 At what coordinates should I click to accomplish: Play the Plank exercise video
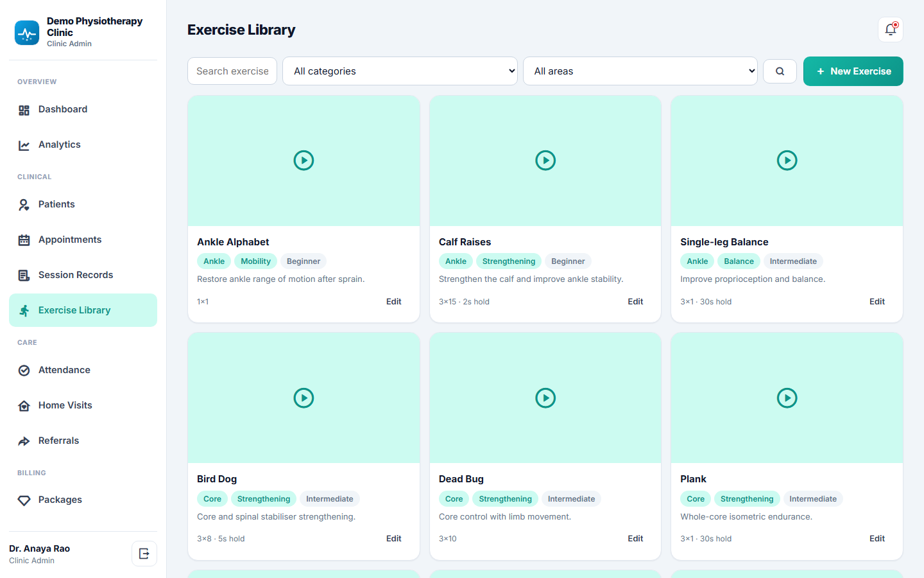pos(787,398)
